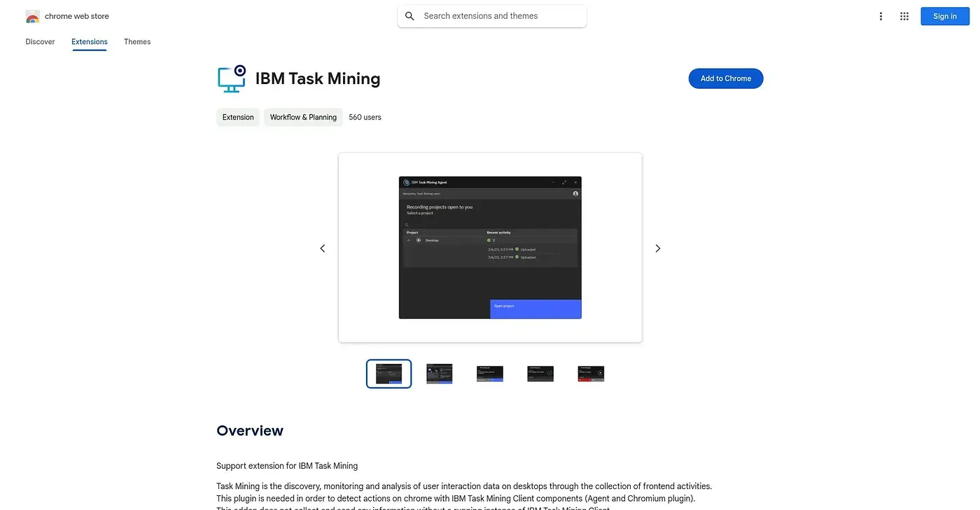Screen dimensions: 980x510
Task: Click the Extension category chip
Action: coord(238,118)
